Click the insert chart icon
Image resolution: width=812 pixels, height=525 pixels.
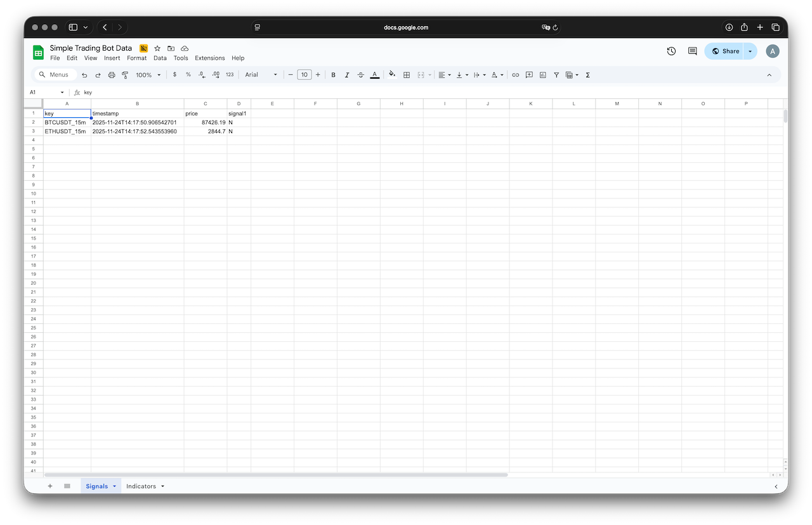[542, 75]
